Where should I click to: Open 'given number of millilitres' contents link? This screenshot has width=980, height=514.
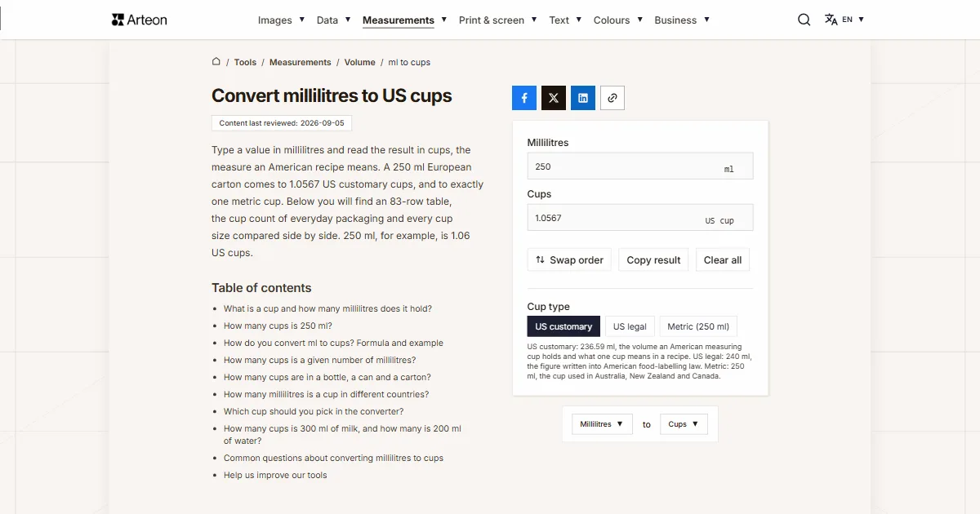[319, 360]
